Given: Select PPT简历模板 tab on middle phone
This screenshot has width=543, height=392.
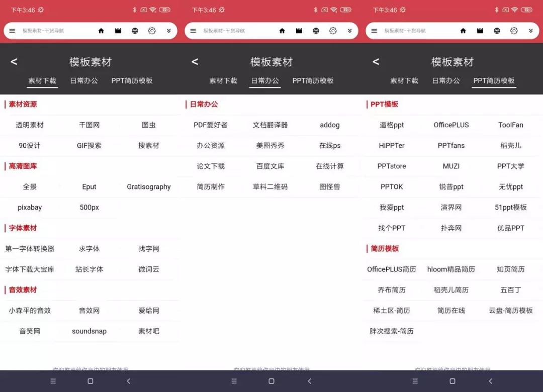Looking at the screenshot, I should pyautogui.click(x=313, y=81).
